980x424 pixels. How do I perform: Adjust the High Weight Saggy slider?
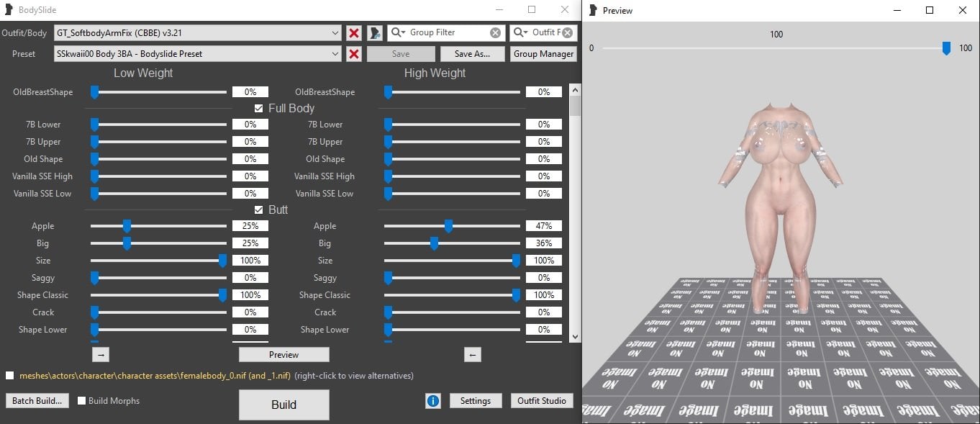(388, 278)
